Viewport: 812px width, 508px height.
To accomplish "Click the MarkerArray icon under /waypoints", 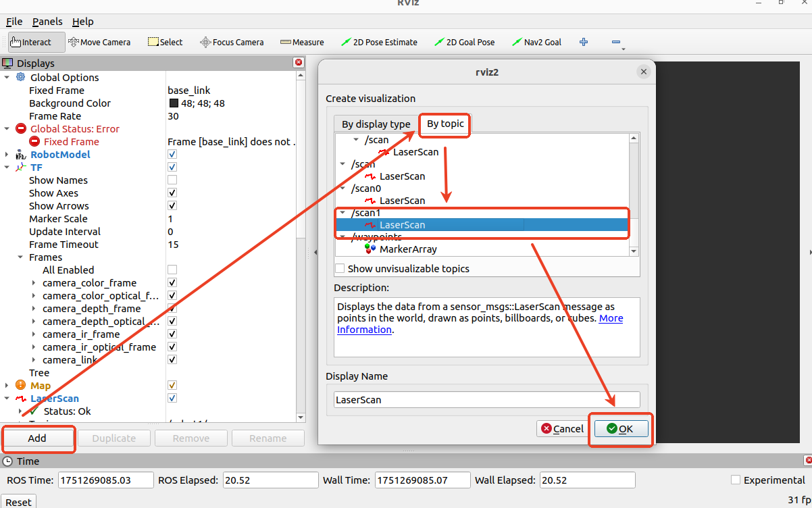I will (370, 249).
